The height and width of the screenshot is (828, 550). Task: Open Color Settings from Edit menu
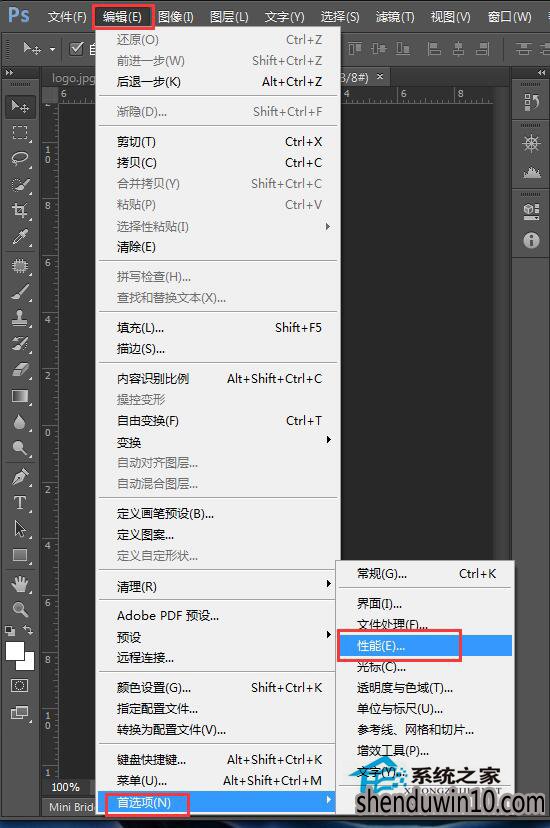[x=217, y=688]
